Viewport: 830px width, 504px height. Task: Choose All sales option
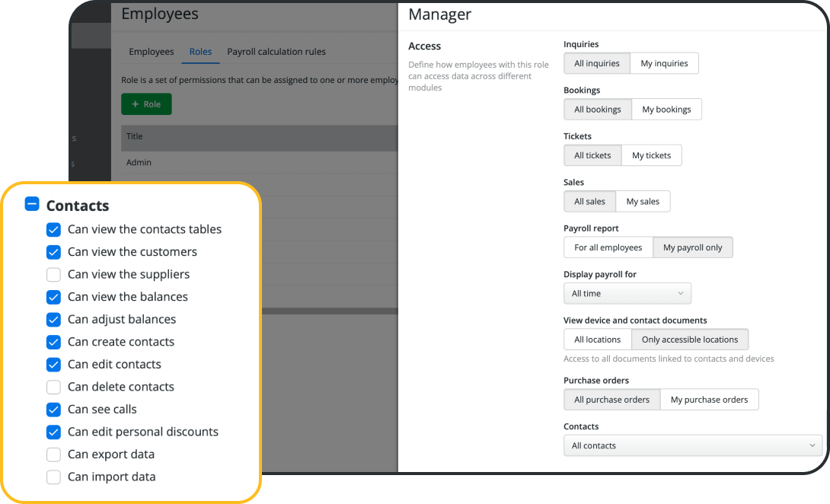pos(589,202)
